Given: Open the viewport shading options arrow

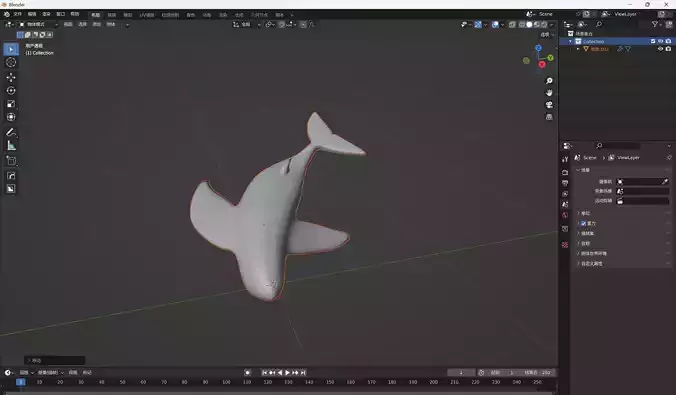Looking at the screenshot, I should (x=552, y=25).
